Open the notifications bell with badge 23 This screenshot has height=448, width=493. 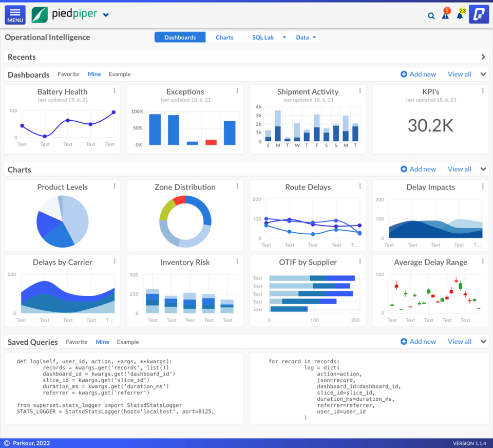[460, 15]
